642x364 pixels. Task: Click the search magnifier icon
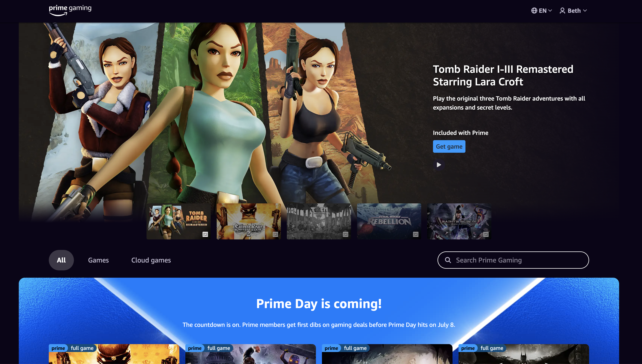click(x=448, y=260)
